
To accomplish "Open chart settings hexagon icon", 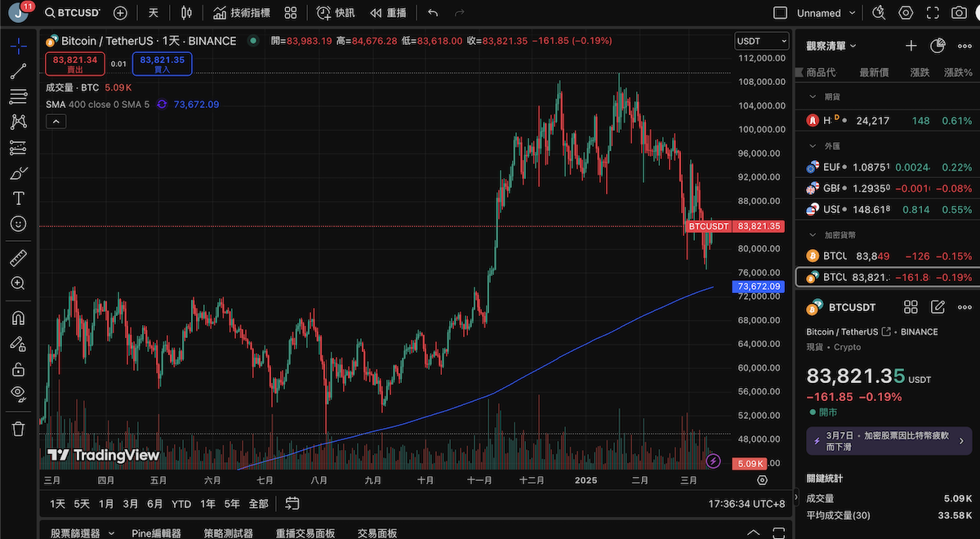I will [906, 13].
